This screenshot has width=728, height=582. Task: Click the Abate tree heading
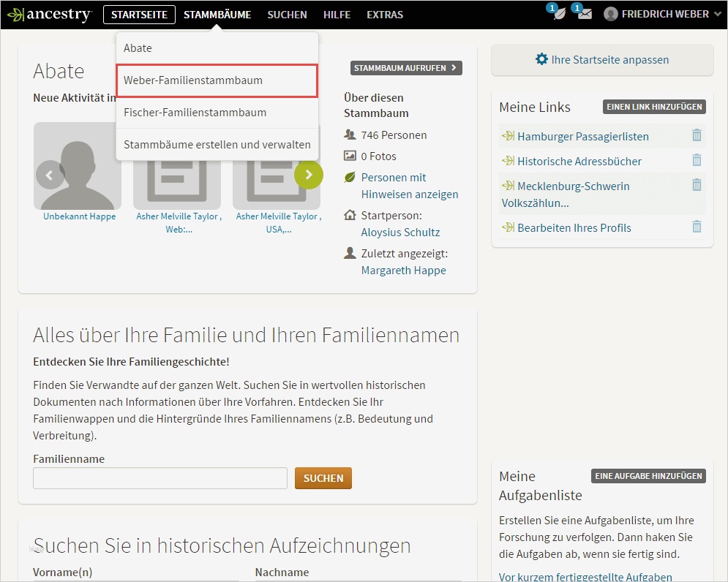pos(59,71)
